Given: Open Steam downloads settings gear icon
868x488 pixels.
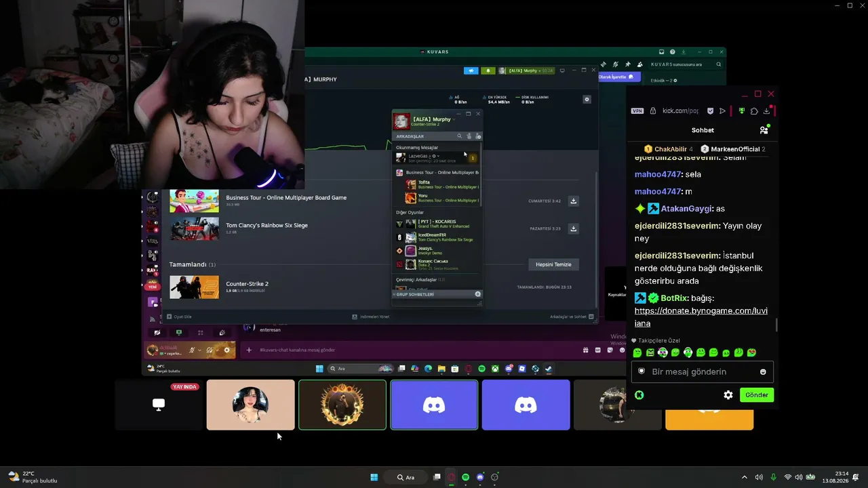Looking at the screenshot, I should pyautogui.click(x=587, y=100).
